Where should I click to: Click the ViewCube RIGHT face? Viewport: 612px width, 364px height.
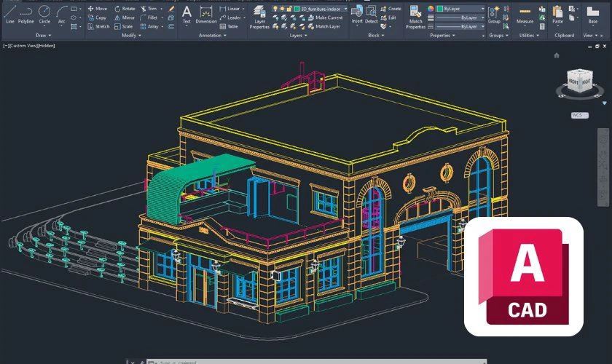click(x=586, y=82)
